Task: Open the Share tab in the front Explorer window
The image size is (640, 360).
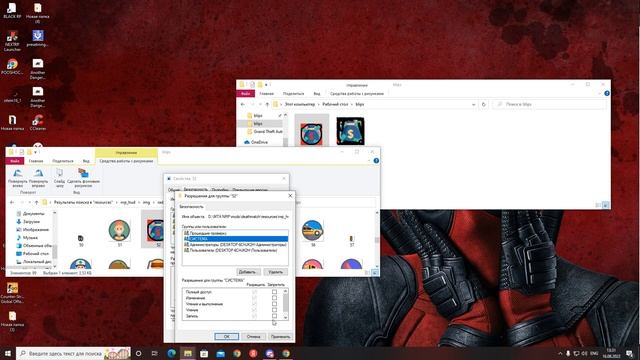Action: (63, 161)
